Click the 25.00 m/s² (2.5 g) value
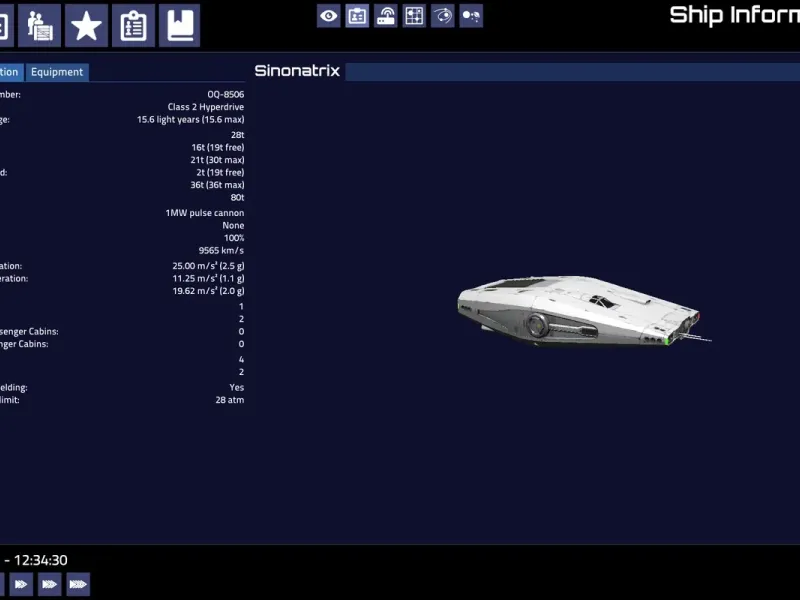 (x=208, y=266)
